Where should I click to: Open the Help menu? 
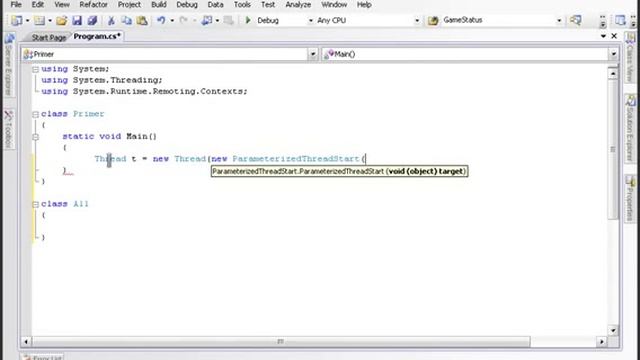(364, 5)
